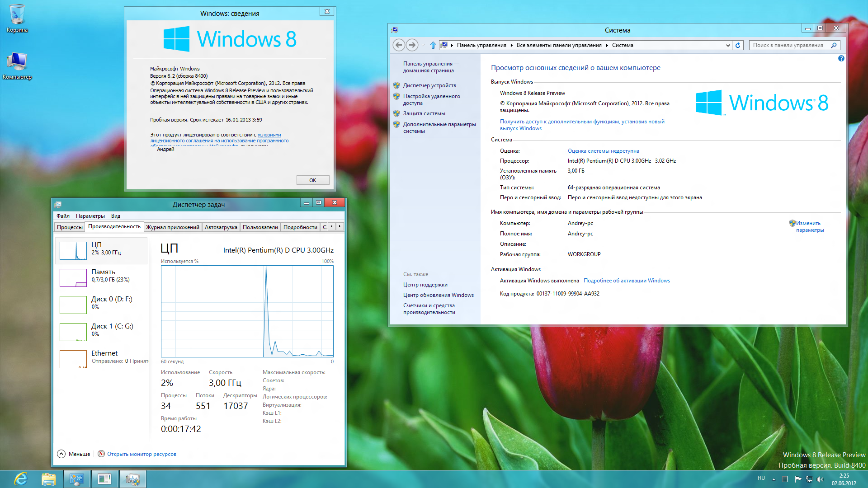Open Дополнительные параметры системы link
868x488 pixels.
point(439,127)
